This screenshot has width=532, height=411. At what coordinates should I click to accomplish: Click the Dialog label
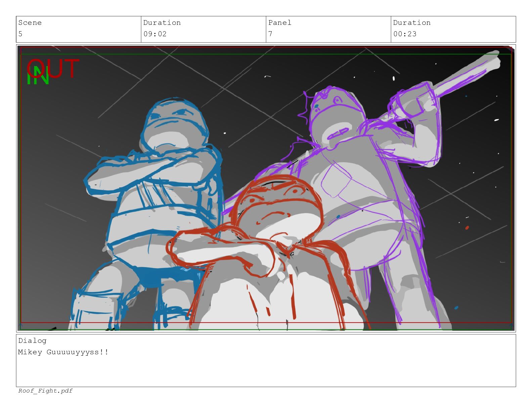click(32, 341)
